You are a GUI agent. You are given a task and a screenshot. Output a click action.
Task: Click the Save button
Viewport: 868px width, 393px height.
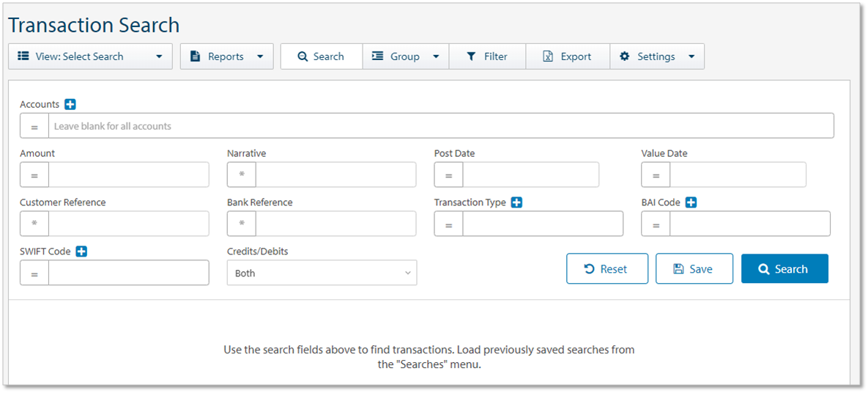[x=693, y=269]
